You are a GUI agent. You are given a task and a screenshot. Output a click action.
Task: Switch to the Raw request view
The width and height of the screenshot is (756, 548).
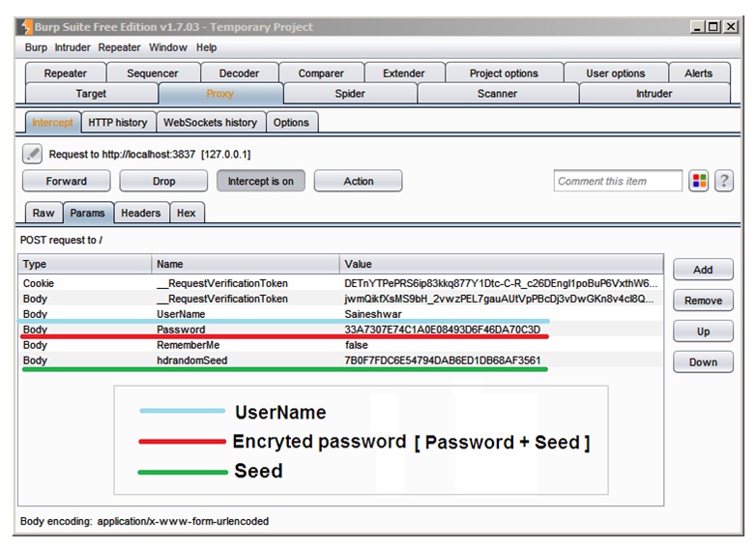pyautogui.click(x=44, y=213)
